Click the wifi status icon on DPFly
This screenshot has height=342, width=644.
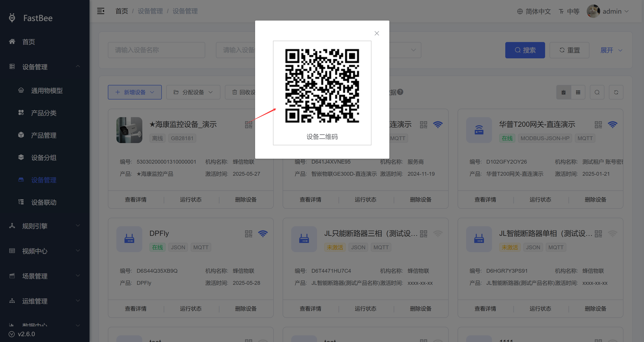point(263,234)
